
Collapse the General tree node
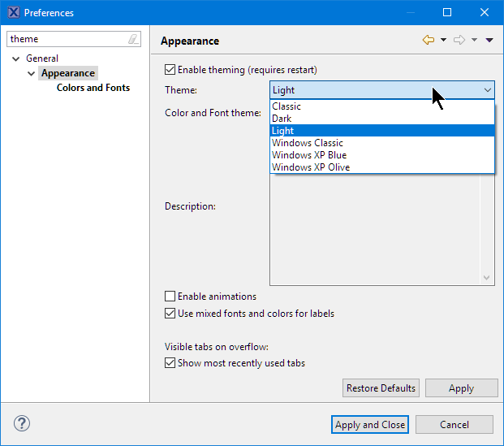tap(16, 58)
